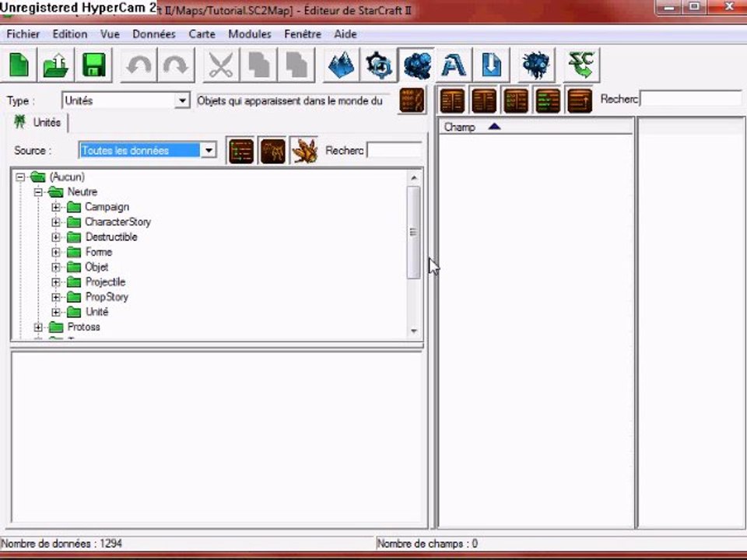Test the document with SC icon
This screenshot has height=560, width=747.
tap(581, 65)
